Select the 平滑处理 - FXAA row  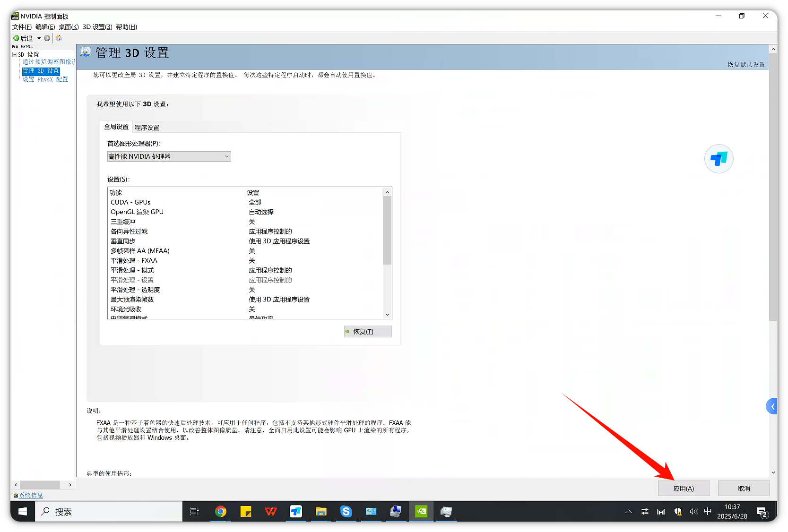[245, 260]
